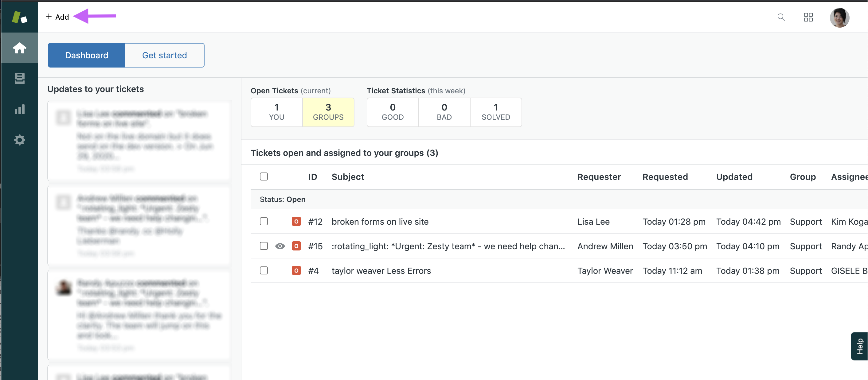The image size is (868, 380).
Task: Click the 0 BAD statistics box
Action: point(444,112)
